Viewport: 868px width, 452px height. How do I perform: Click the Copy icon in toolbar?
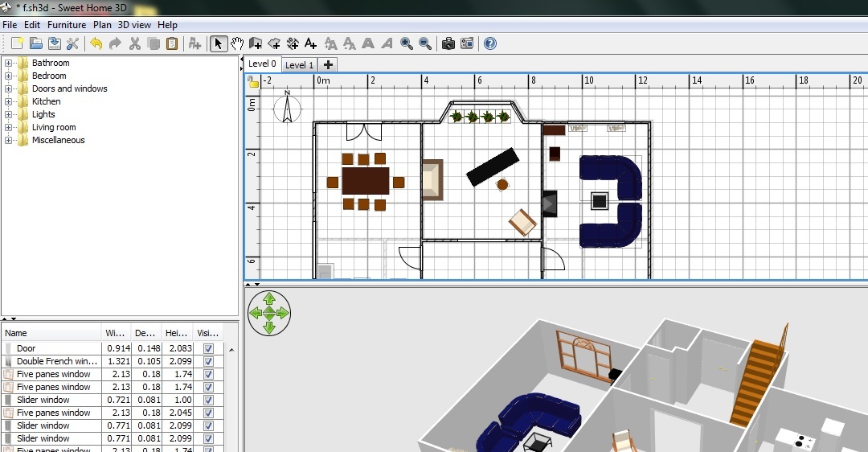154,43
